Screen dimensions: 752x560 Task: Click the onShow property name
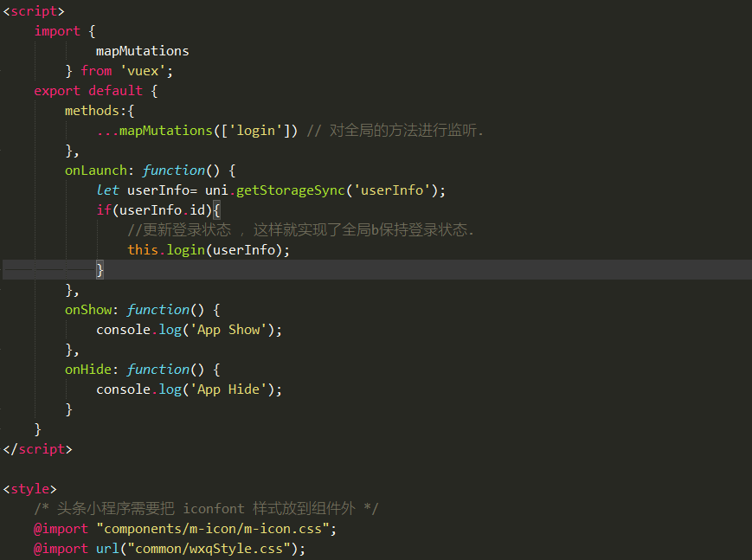click(88, 310)
